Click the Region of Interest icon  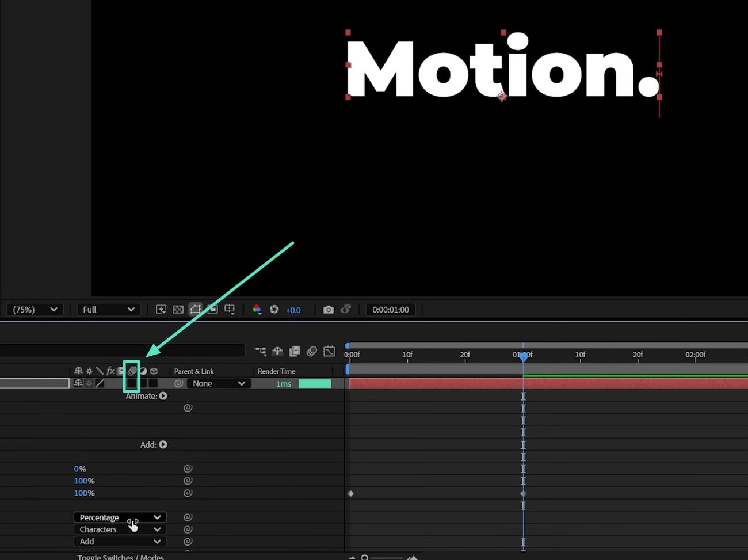tap(212, 310)
